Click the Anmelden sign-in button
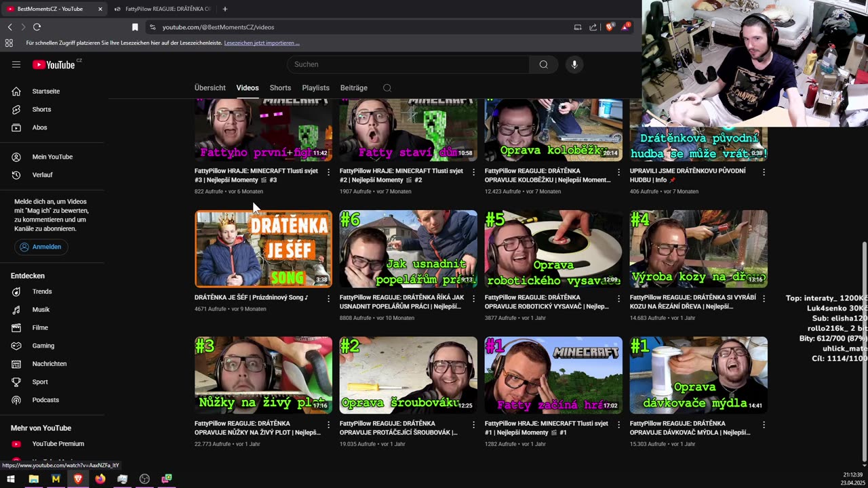The width and height of the screenshot is (868, 488). click(x=41, y=247)
